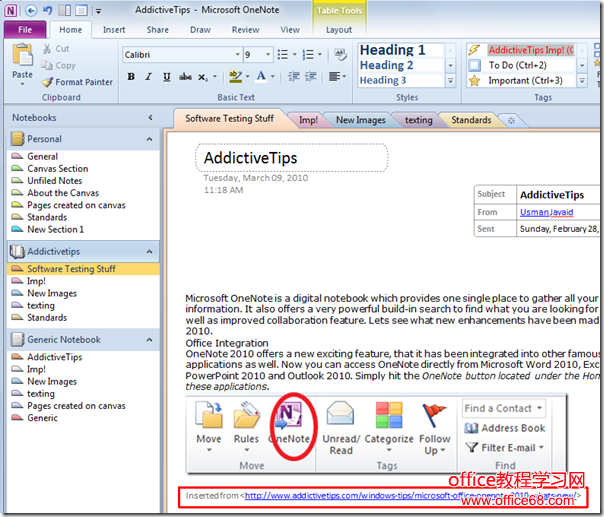Open the font color dropdown arrow
Screen dimensions: 604x517
tap(272, 77)
